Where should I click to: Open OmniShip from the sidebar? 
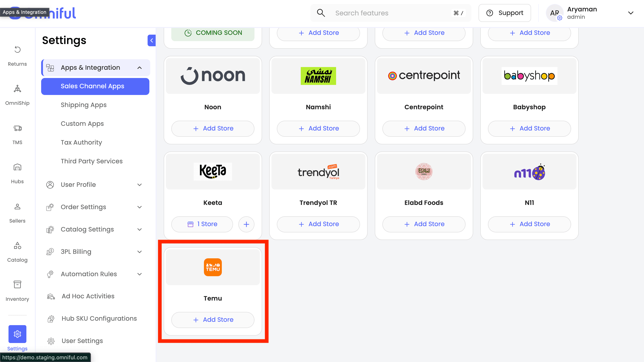point(17,89)
